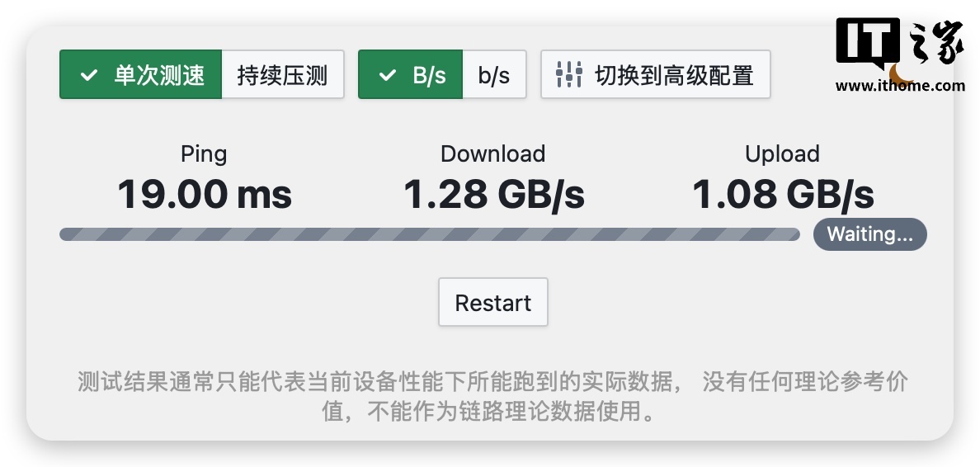Click the Download label
The height and width of the screenshot is (467, 980).
point(492,154)
